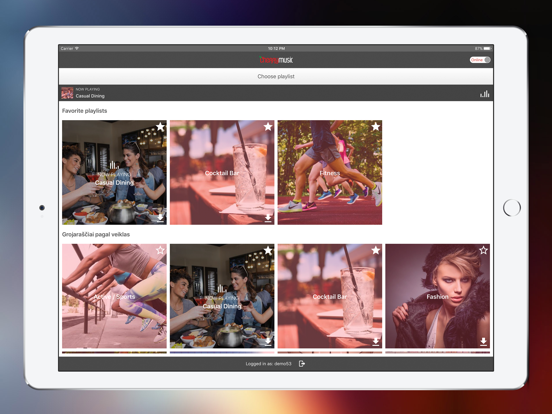
Task: Click the Choose playlist bar
Action: coord(276,76)
